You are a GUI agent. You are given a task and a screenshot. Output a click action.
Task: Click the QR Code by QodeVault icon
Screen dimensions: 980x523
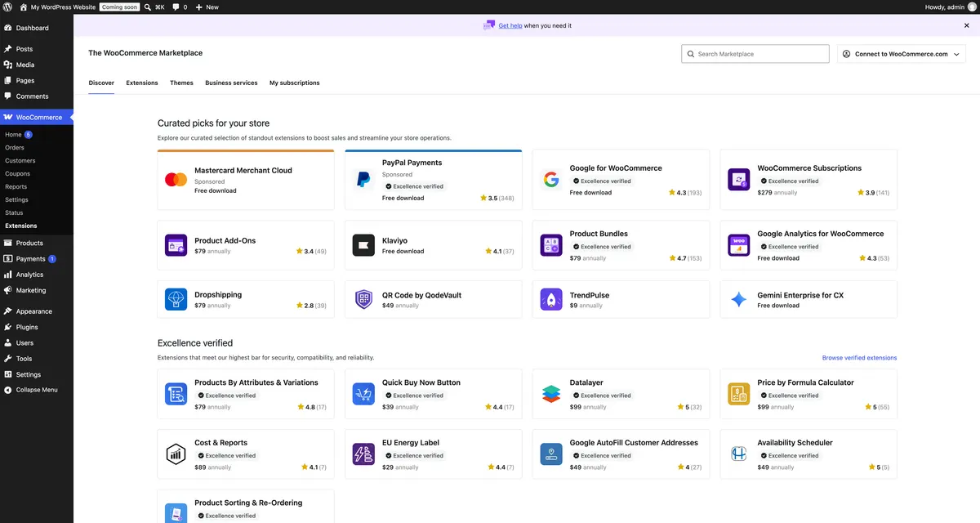(363, 299)
